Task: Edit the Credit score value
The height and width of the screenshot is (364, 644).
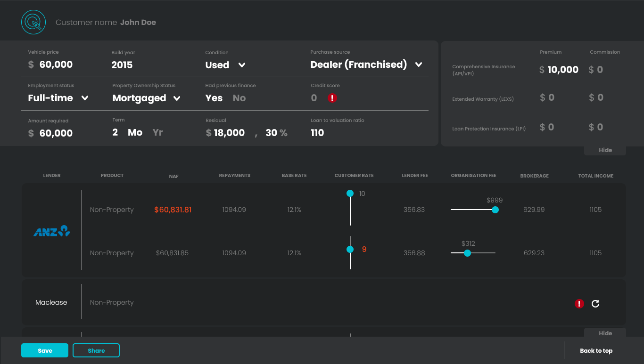Action: (314, 98)
